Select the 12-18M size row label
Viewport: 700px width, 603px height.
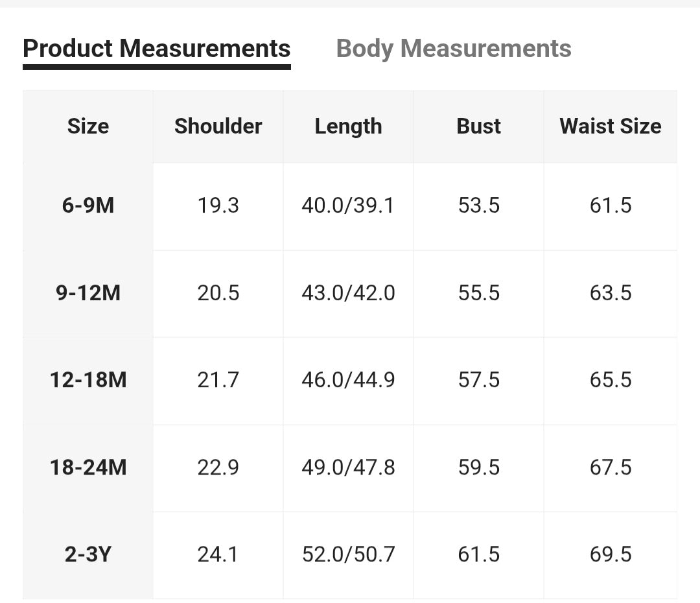click(x=88, y=380)
